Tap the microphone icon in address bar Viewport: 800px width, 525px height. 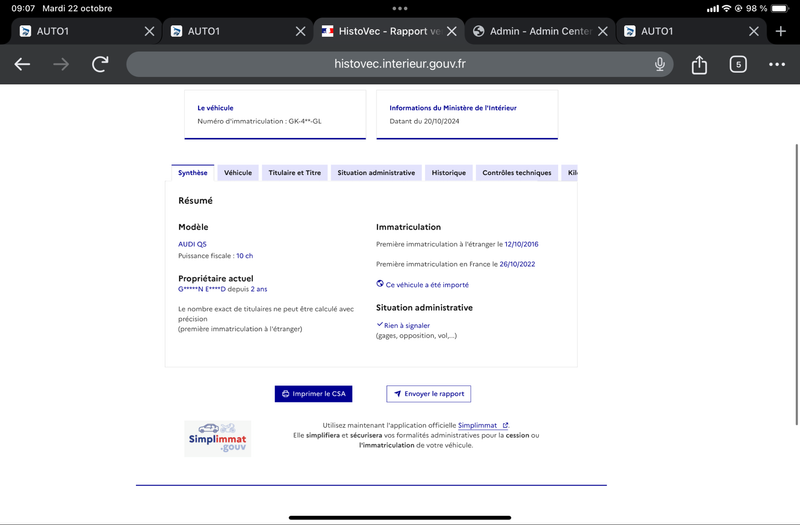pyautogui.click(x=660, y=64)
